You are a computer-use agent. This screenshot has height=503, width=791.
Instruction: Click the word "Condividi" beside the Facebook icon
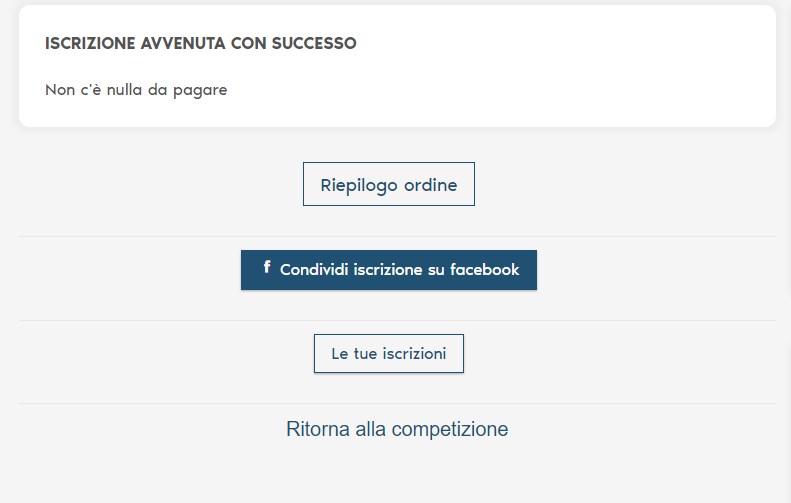tap(314, 270)
